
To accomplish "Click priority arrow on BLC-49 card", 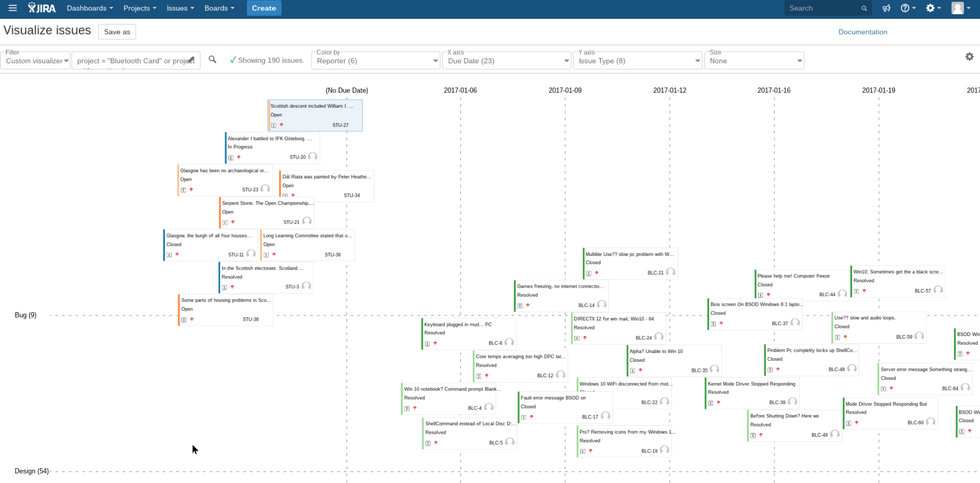I will [761, 435].
